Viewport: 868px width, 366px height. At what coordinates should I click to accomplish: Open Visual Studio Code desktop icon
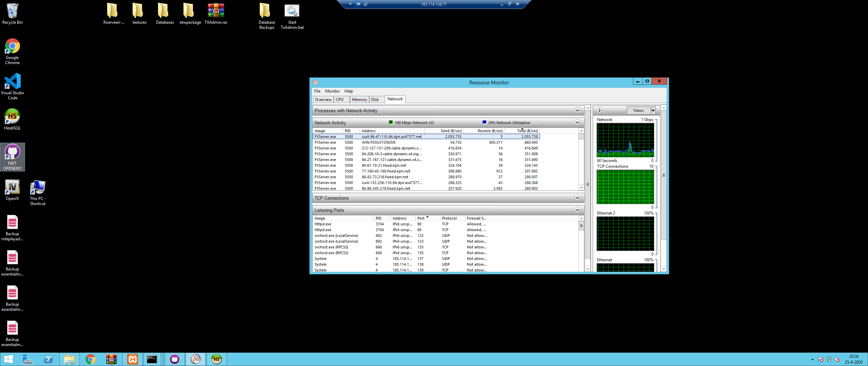[12, 86]
